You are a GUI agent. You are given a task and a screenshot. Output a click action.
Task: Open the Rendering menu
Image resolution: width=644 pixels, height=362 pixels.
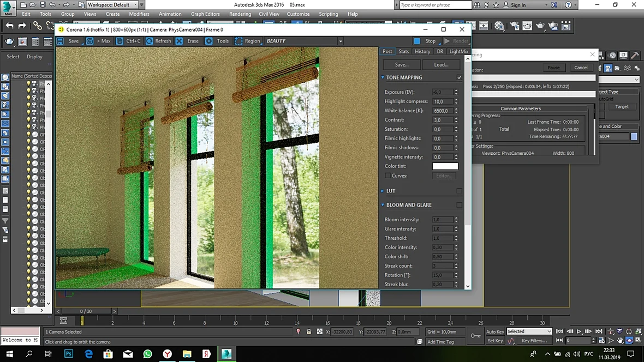tap(240, 14)
